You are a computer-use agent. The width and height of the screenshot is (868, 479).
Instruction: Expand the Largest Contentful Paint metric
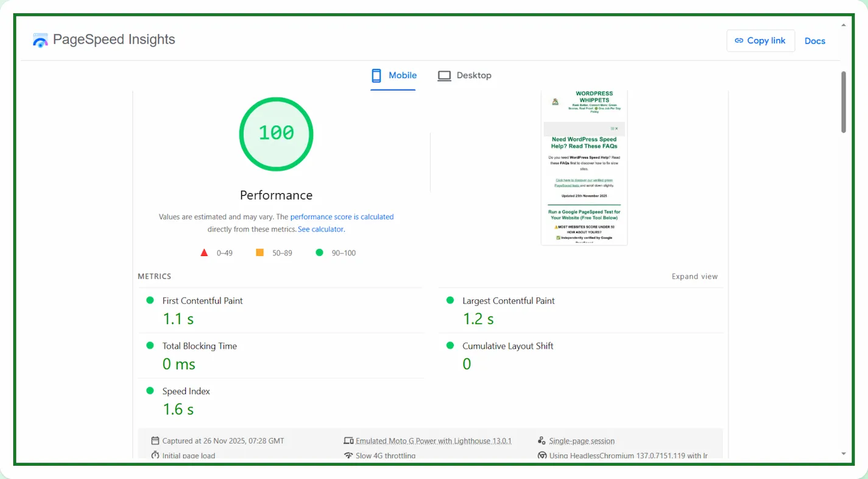pyautogui.click(x=508, y=301)
